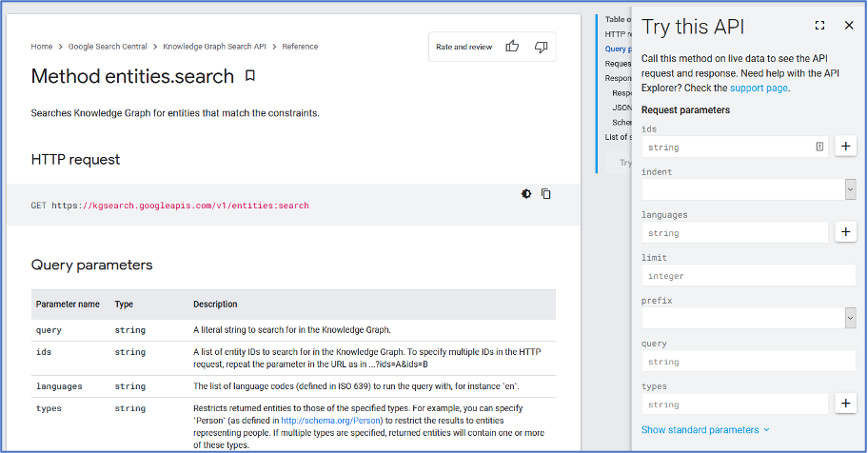Open the indent dropdown
The height and width of the screenshot is (453, 868).
coord(748,189)
